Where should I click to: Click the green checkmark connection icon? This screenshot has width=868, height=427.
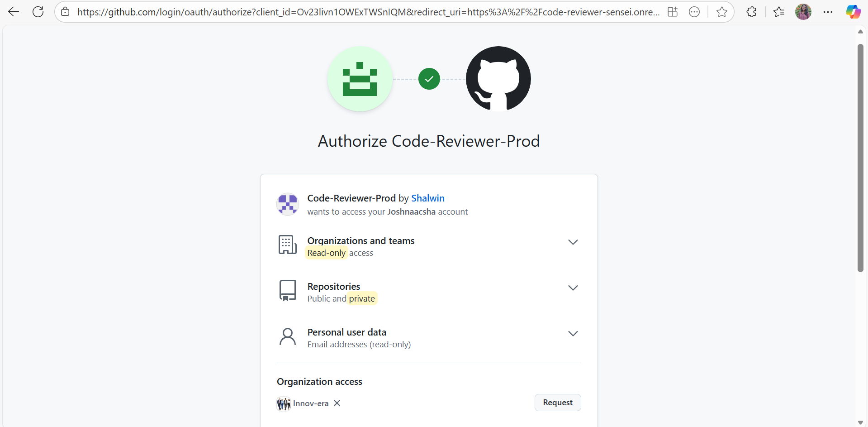tap(429, 79)
